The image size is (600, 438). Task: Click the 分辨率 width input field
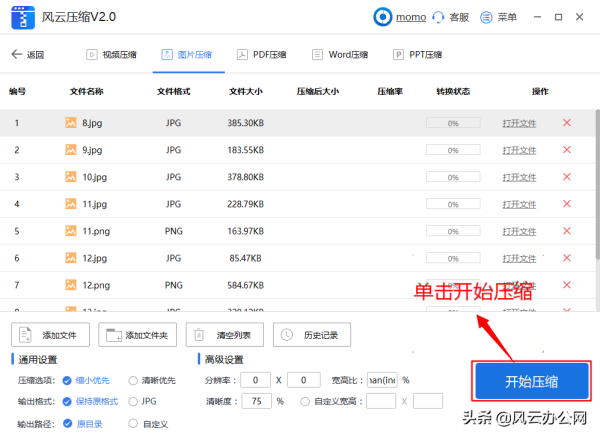256,380
